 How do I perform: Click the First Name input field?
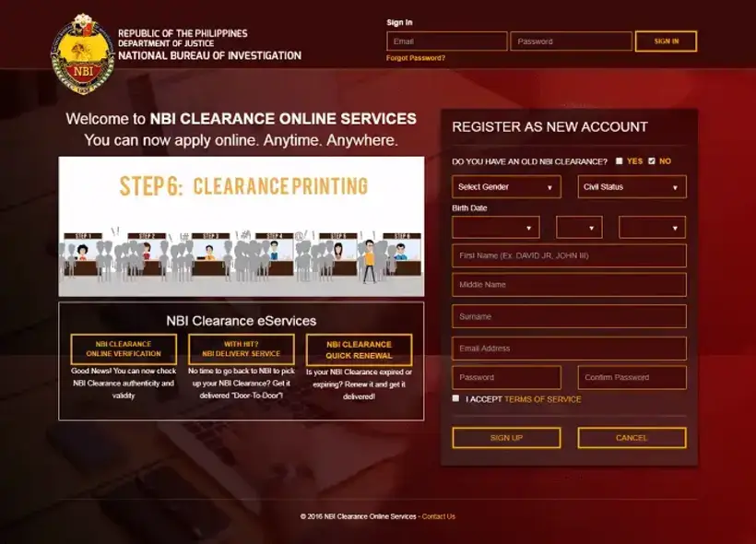(x=569, y=255)
